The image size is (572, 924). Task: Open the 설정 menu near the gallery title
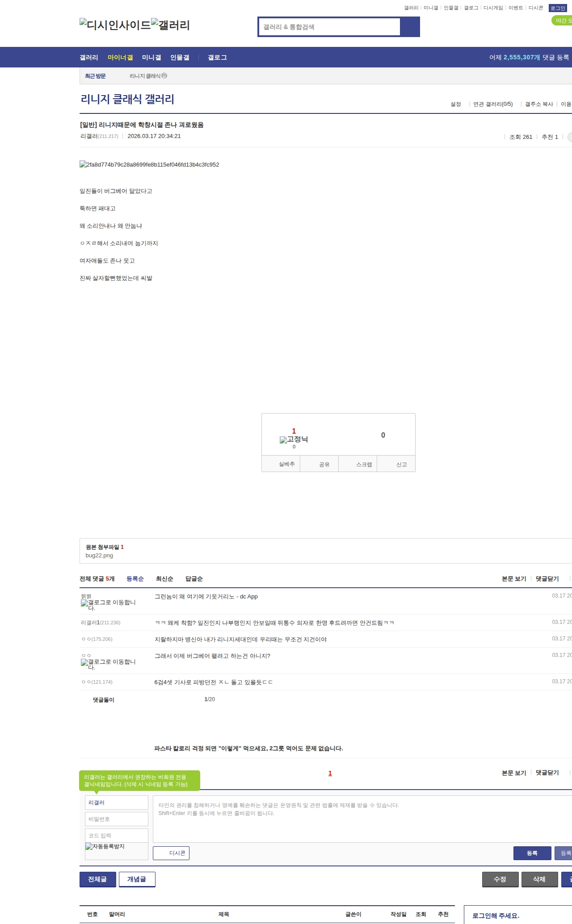[x=456, y=104]
